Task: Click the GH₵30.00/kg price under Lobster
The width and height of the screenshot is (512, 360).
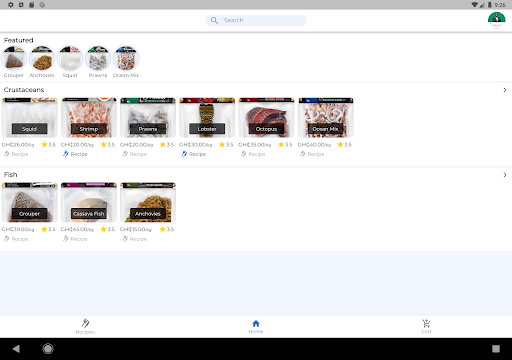Action: coord(195,145)
